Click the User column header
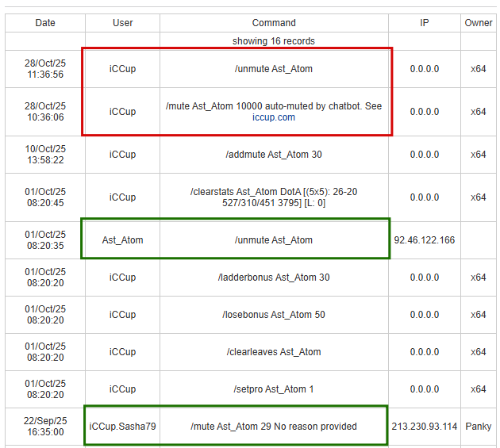This screenshot has width=500, height=448. coord(123,23)
